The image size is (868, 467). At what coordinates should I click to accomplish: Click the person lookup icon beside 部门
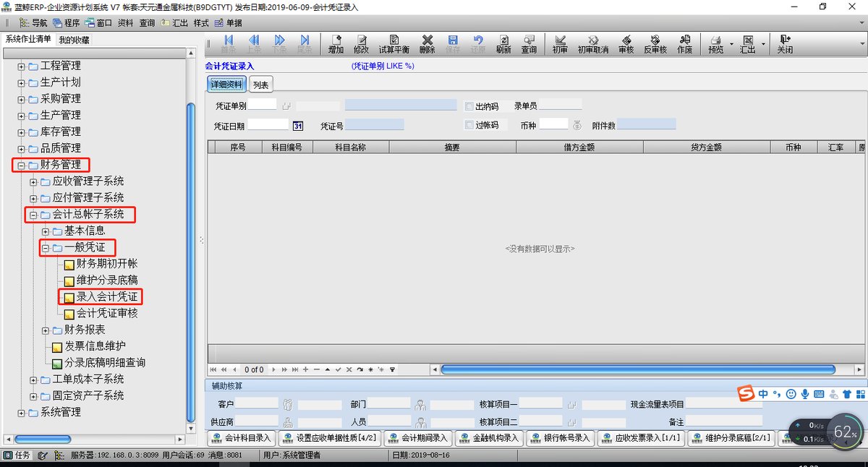420,404
